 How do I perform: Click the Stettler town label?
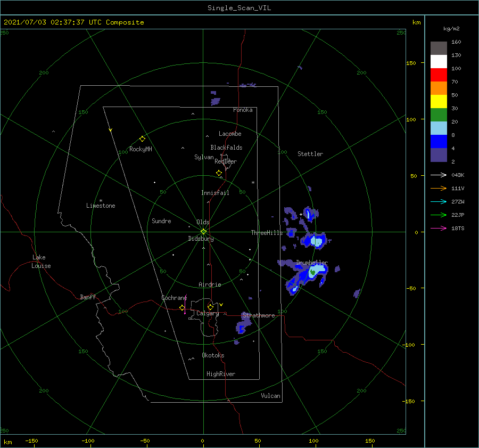click(310, 154)
